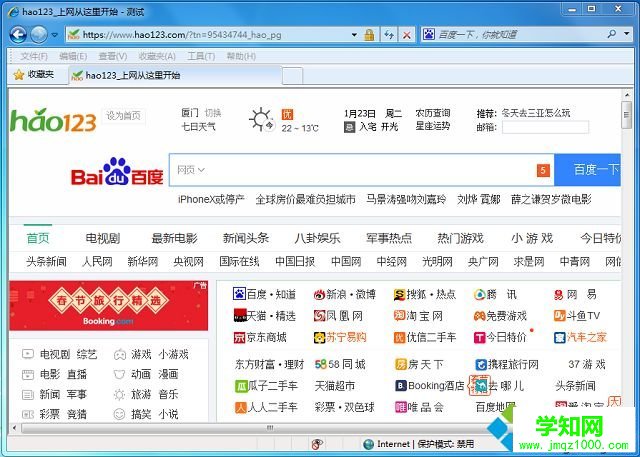The image size is (640, 457).
Task: Open the 查看(V) menu
Action: pyautogui.click(x=113, y=56)
